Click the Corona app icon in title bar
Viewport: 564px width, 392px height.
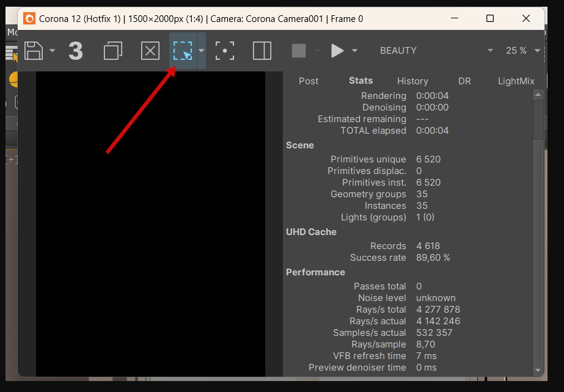point(29,18)
